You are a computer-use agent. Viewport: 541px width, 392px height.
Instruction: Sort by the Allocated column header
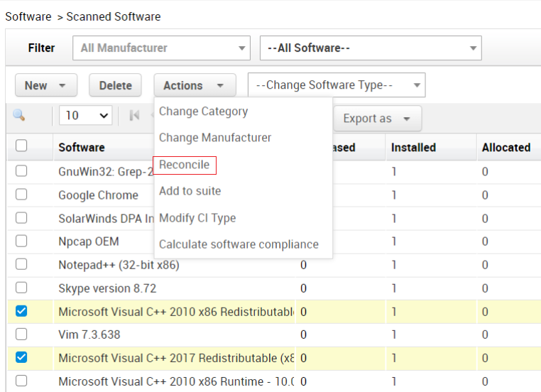506,147
